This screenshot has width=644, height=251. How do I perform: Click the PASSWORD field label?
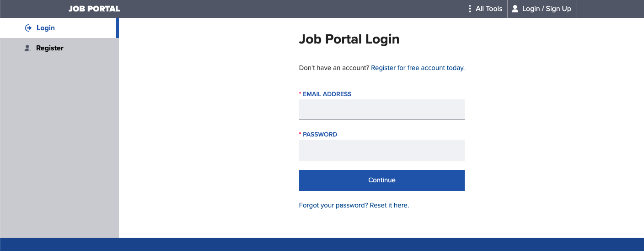320,134
